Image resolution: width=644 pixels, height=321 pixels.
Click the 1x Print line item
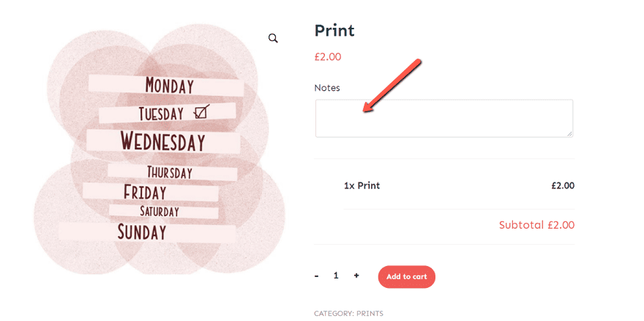[362, 185]
